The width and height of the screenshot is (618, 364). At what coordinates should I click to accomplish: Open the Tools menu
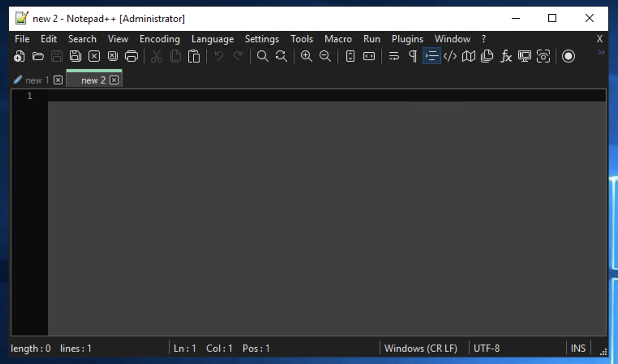[x=302, y=39]
